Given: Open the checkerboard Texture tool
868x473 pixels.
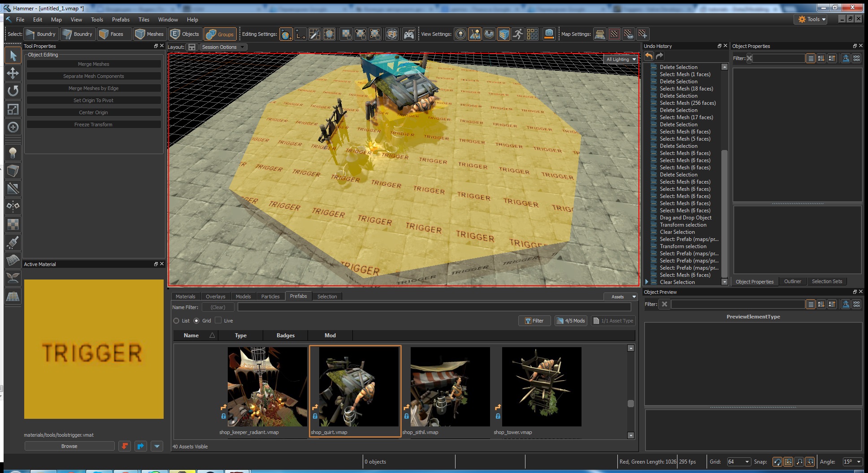Looking at the screenshot, I should [13, 224].
